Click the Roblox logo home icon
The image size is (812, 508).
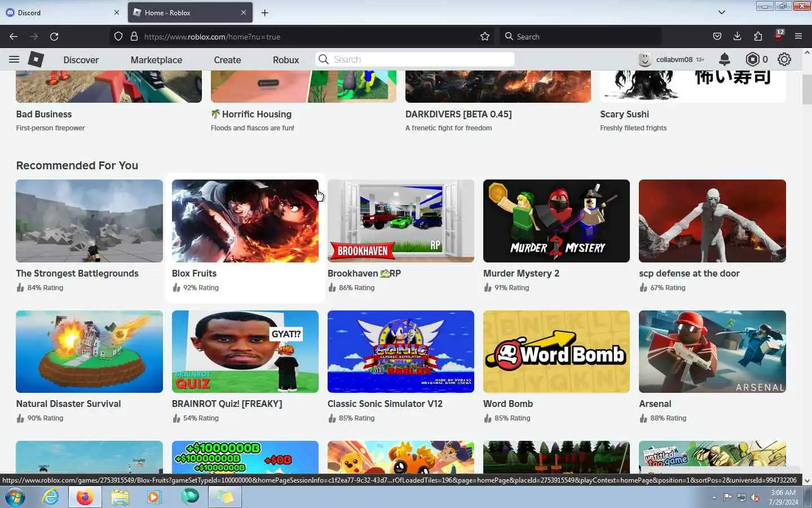pos(36,59)
